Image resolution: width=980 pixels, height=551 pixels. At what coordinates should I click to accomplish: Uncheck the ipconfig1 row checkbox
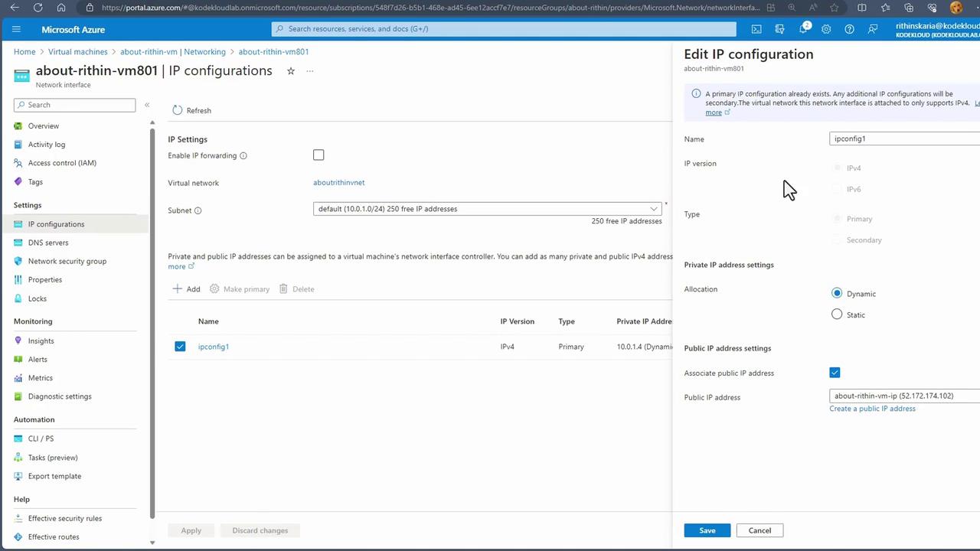(180, 347)
